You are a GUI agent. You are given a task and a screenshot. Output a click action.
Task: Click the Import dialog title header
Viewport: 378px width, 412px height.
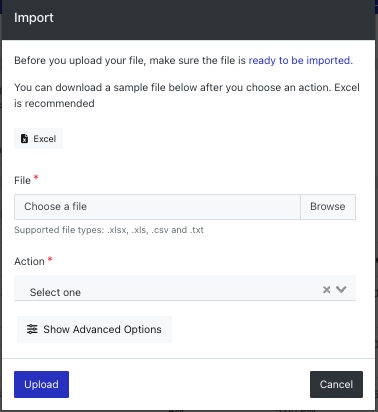(x=34, y=18)
